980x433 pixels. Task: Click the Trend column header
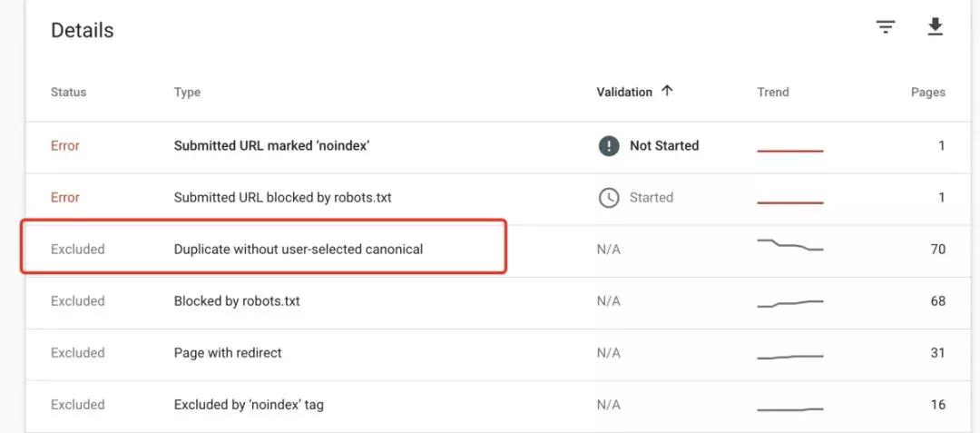pyautogui.click(x=773, y=92)
